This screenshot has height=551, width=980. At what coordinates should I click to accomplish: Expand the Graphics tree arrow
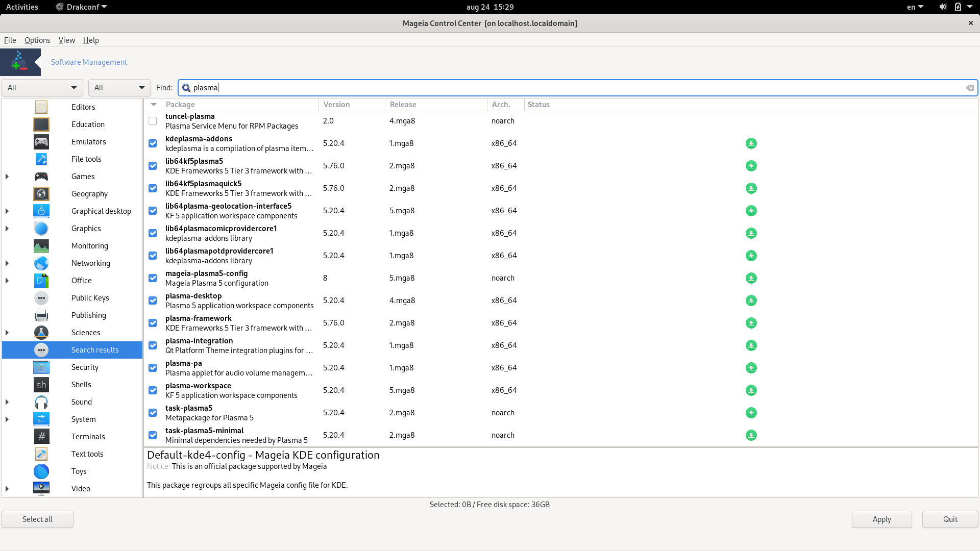[7, 229]
